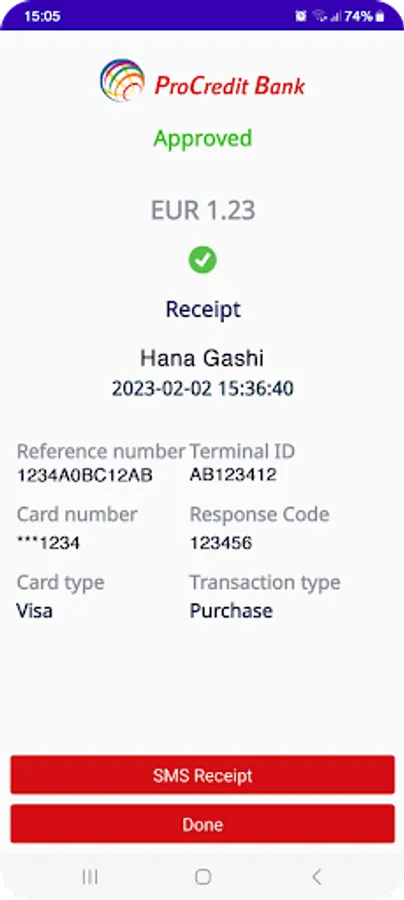
Task: Tap the Wi-Fi signal icon in status bar
Action: click(320, 16)
